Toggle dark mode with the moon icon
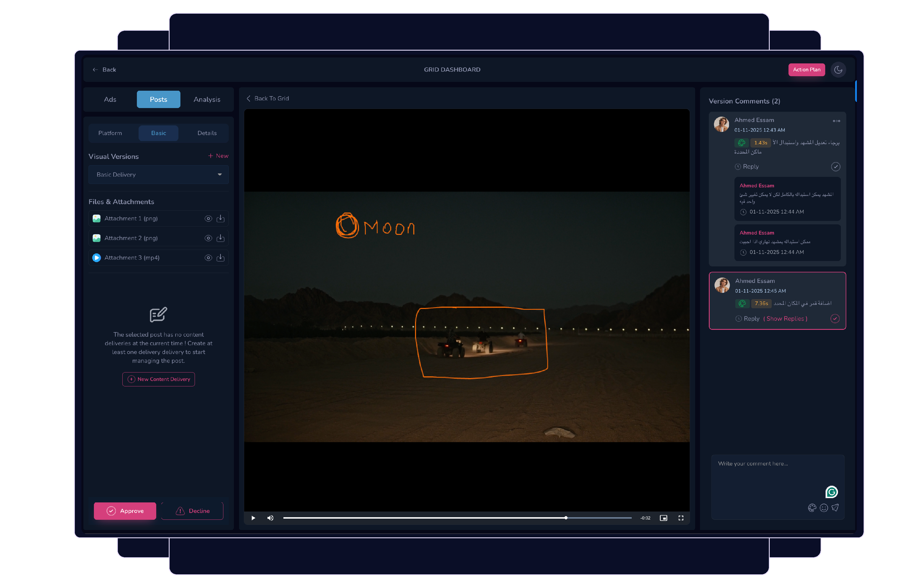Screen dimensions: 910x588 (838, 69)
